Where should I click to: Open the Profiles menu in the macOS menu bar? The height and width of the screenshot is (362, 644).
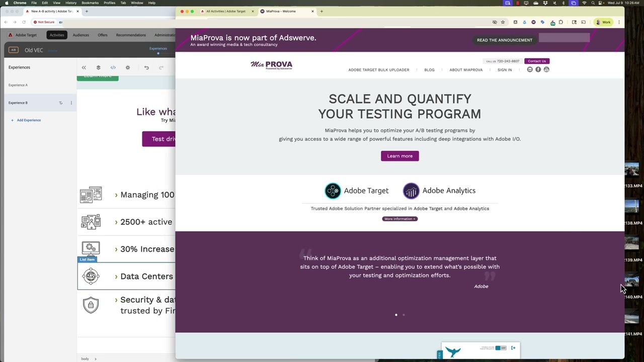pyautogui.click(x=109, y=3)
